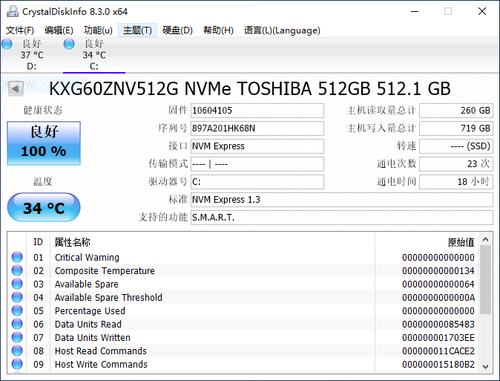Open the 文件(F) menu
Image resolution: width=500 pixels, height=381 pixels.
click(x=20, y=31)
